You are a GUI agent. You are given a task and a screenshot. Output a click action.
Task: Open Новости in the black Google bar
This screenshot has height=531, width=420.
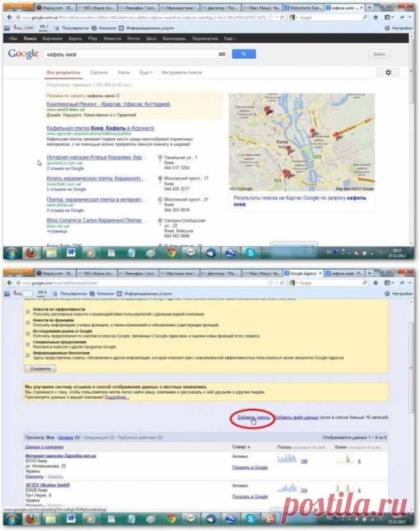(112, 39)
